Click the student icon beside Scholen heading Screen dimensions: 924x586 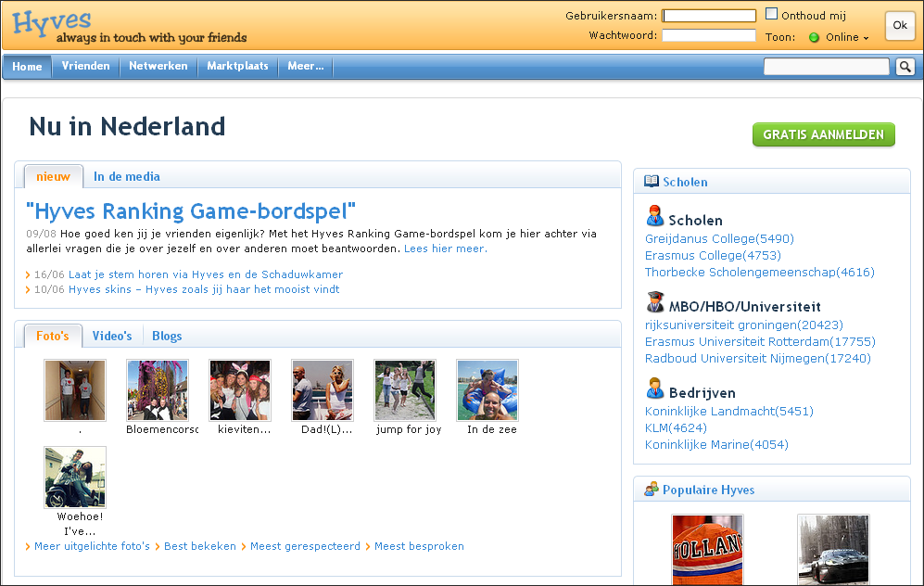(654, 216)
